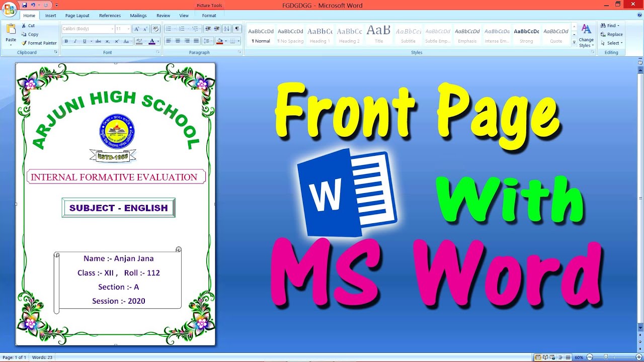Toggle subscript formatting

tap(108, 41)
